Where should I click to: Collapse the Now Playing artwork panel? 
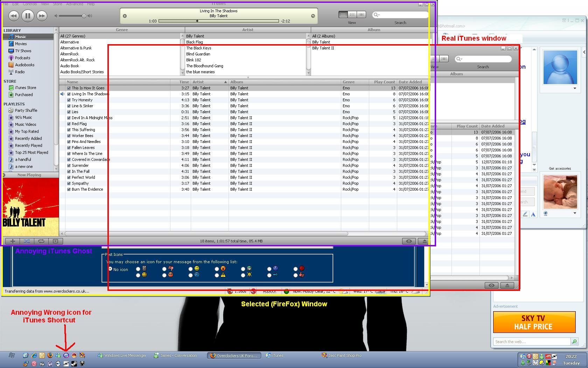(4, 175)
